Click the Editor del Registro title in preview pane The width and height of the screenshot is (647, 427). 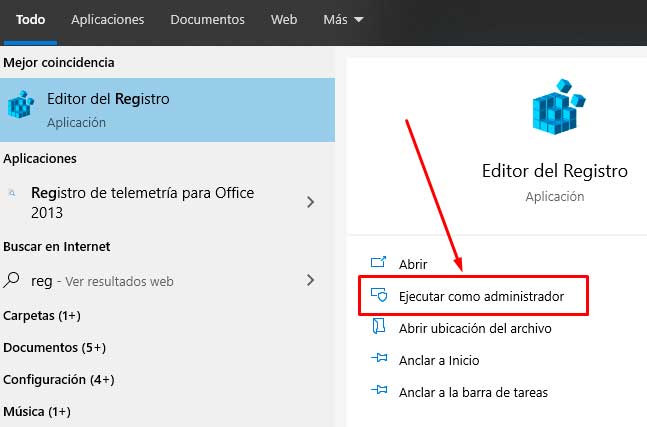pyautogui.click(x=555, y=171)
